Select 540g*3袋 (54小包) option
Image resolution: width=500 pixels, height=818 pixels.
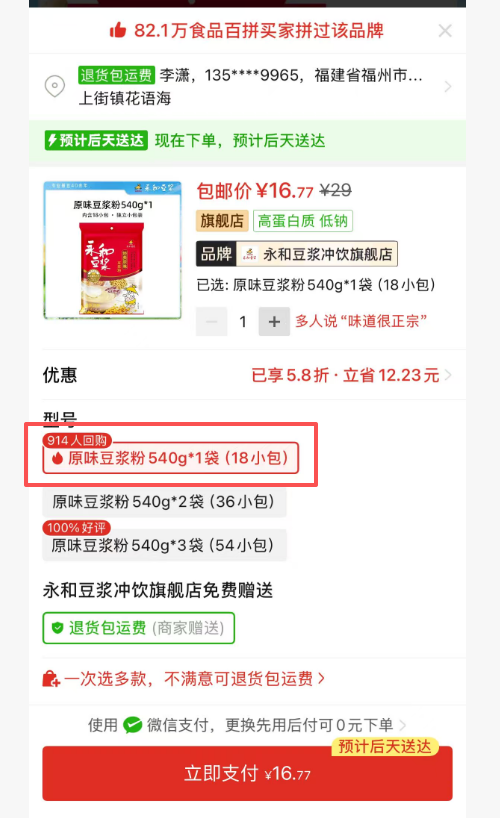coord(164,546)
